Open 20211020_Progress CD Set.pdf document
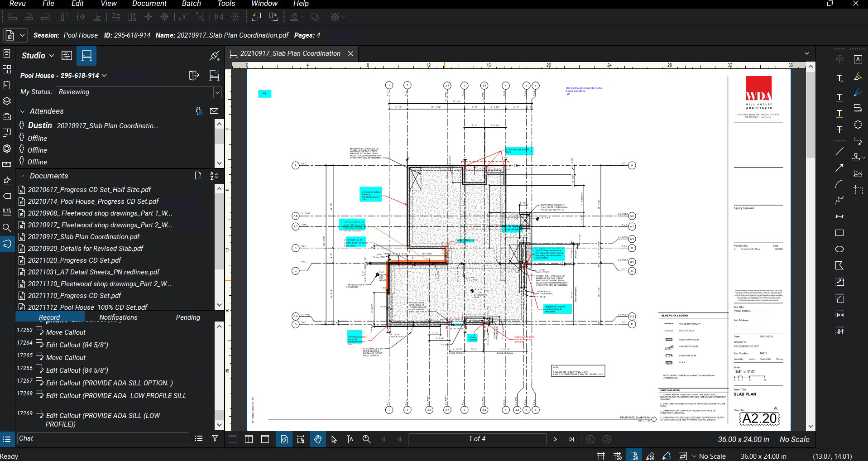 click(75, 260)
